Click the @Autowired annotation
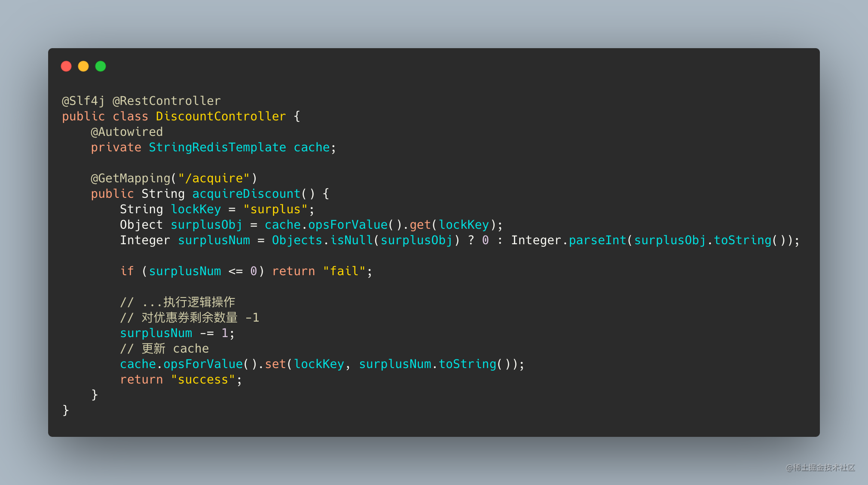868x485 pixels. tap(127, 132)
